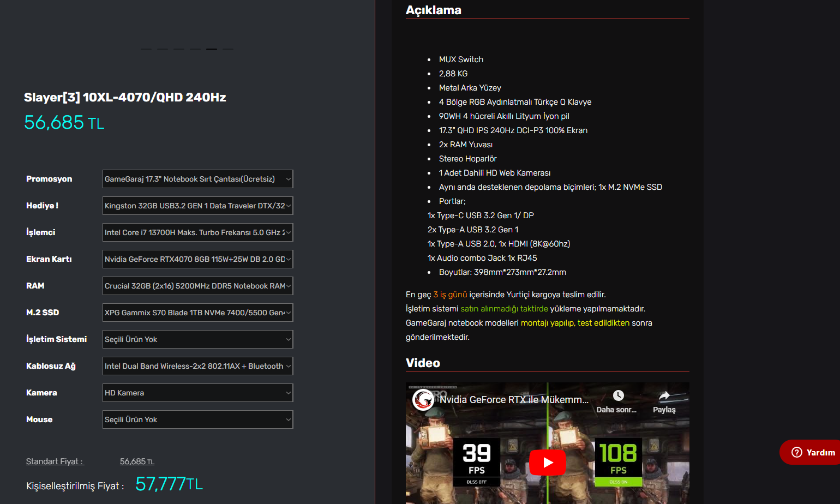Image resolution: width=840 pixels, height=504 pixels.
Task: Expand the İşletim Sistemi dropdown
Action: click(x=197, y=339)
